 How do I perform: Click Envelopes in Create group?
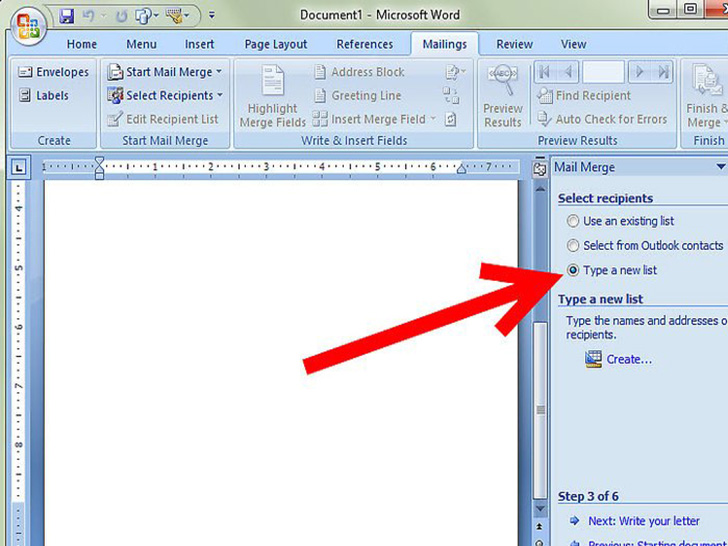click(53, 72)
